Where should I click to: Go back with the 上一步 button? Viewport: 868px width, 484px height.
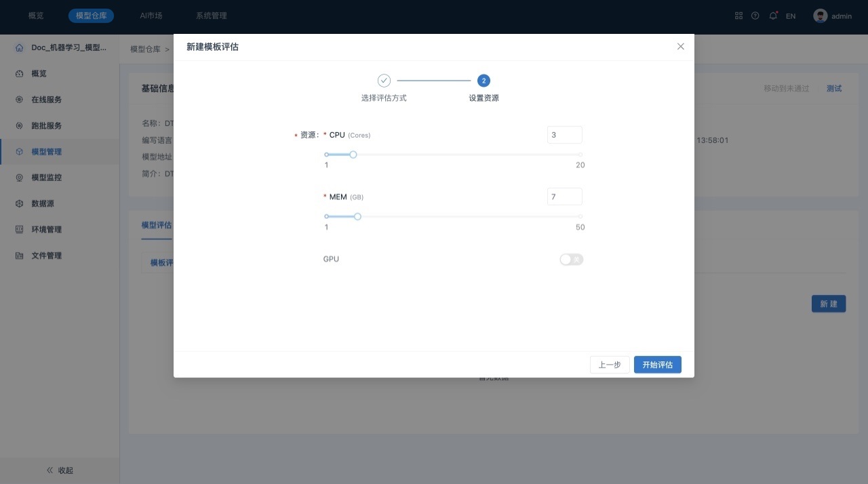609,365
